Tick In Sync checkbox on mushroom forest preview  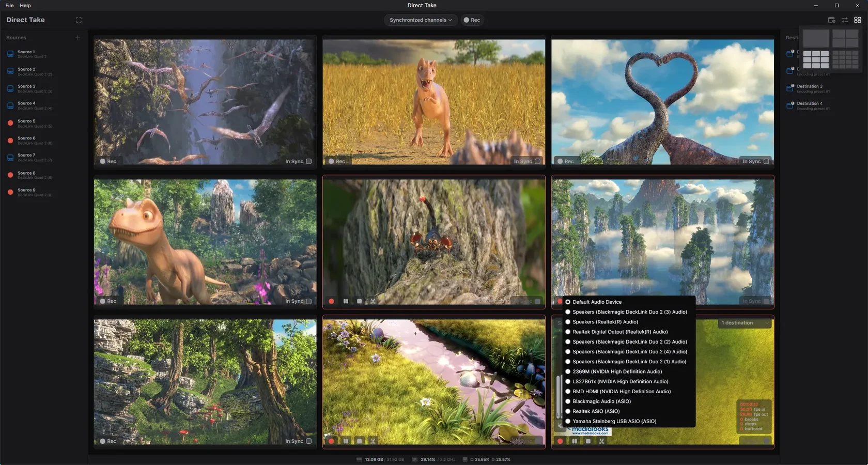coord(309,441)
